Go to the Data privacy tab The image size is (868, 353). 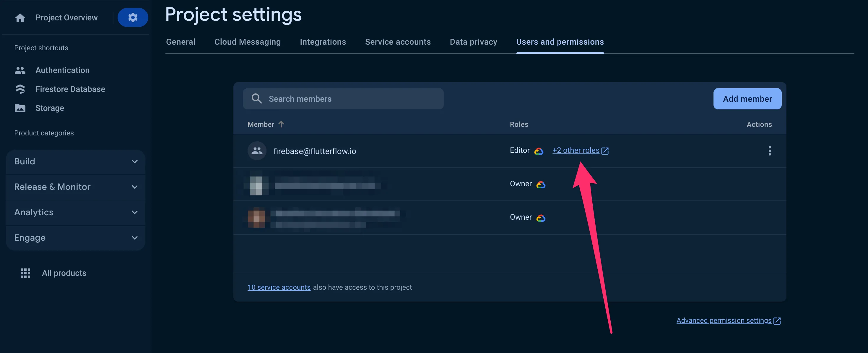[473, 42]
